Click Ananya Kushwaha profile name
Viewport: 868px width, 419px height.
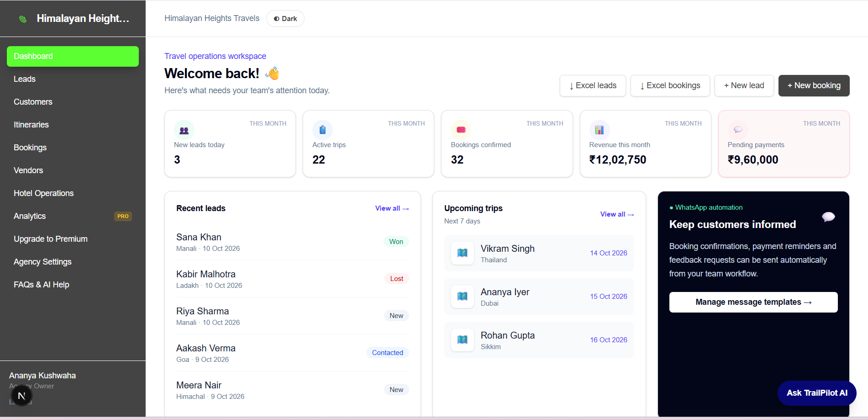[42, 376]
